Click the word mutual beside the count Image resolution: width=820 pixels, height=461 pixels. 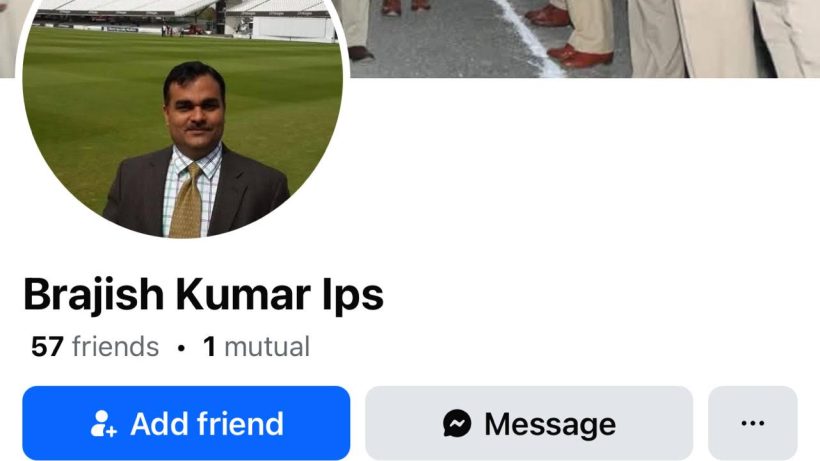pyautogui.click(x=267, y=347)
